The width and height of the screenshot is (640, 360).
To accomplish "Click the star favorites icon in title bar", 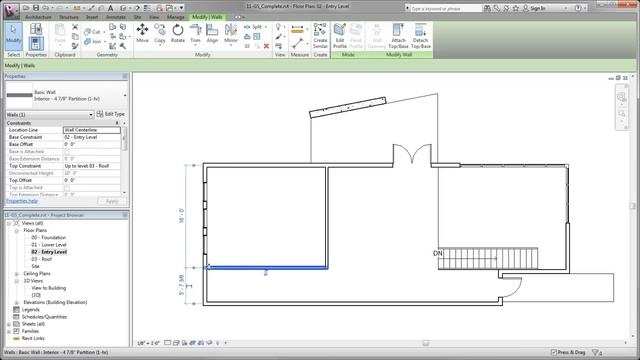I will pos(516,8).
